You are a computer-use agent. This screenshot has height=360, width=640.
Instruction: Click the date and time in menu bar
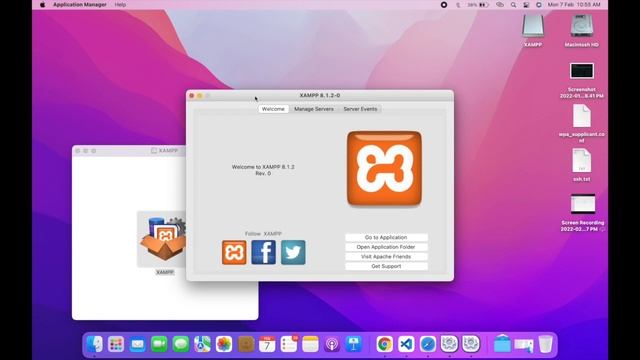574,4
